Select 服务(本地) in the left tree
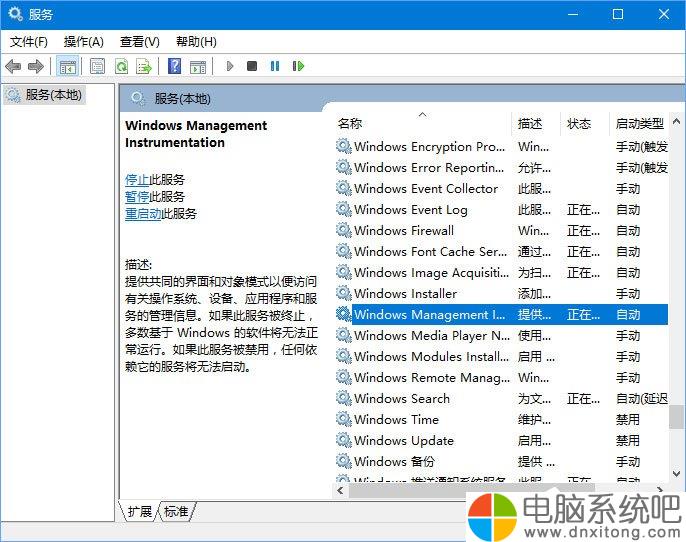Screen dimensions: 686x542 (x=46, y=95)
